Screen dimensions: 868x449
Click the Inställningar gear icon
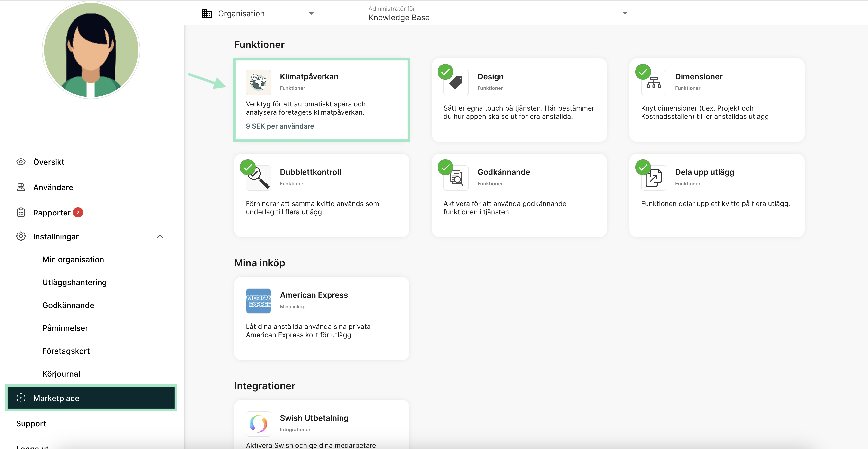pos(21,236)
